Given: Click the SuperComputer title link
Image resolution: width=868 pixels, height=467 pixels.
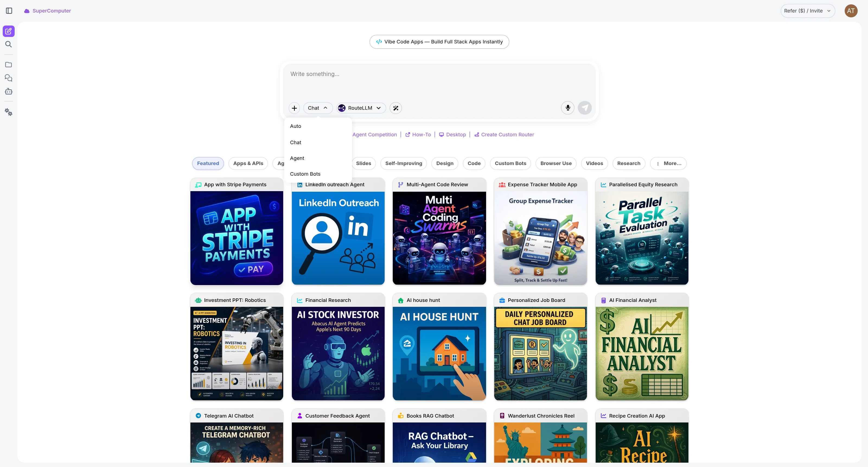Looking at the screenshot, I should click(x=52, y=11).
